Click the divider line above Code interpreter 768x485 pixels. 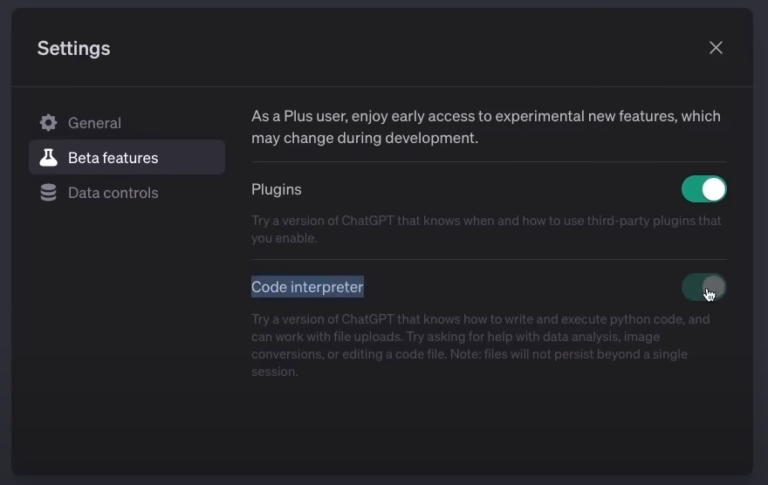(x=489, y=260)
